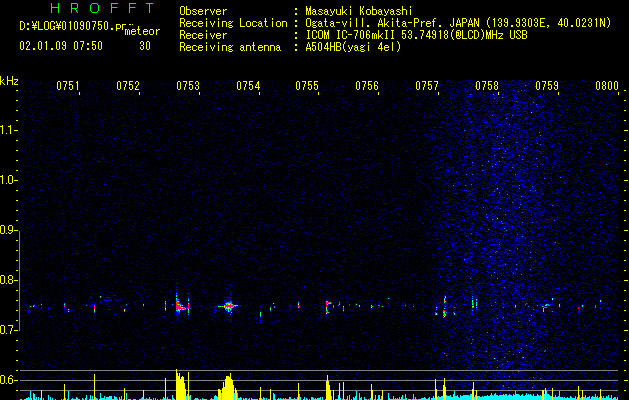Select the ICOM IC-706mkII receiver text

pos(416,35)
